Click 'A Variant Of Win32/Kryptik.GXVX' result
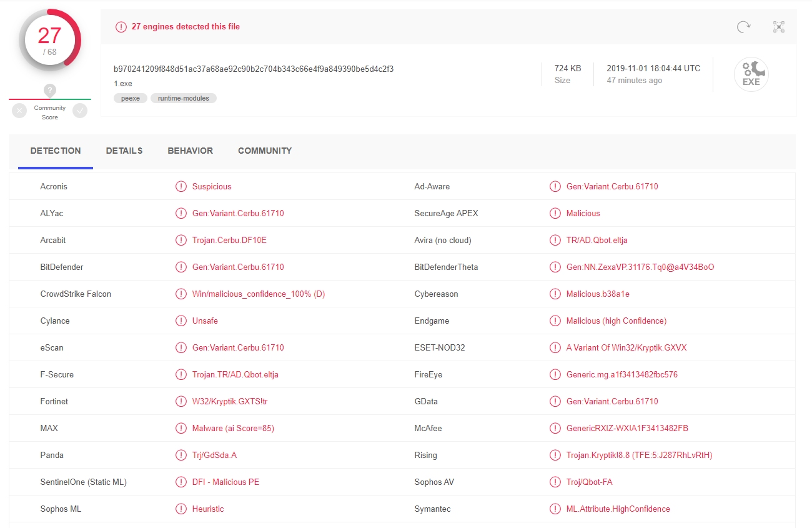Screen dimensions: 812x528 point(626,347)
